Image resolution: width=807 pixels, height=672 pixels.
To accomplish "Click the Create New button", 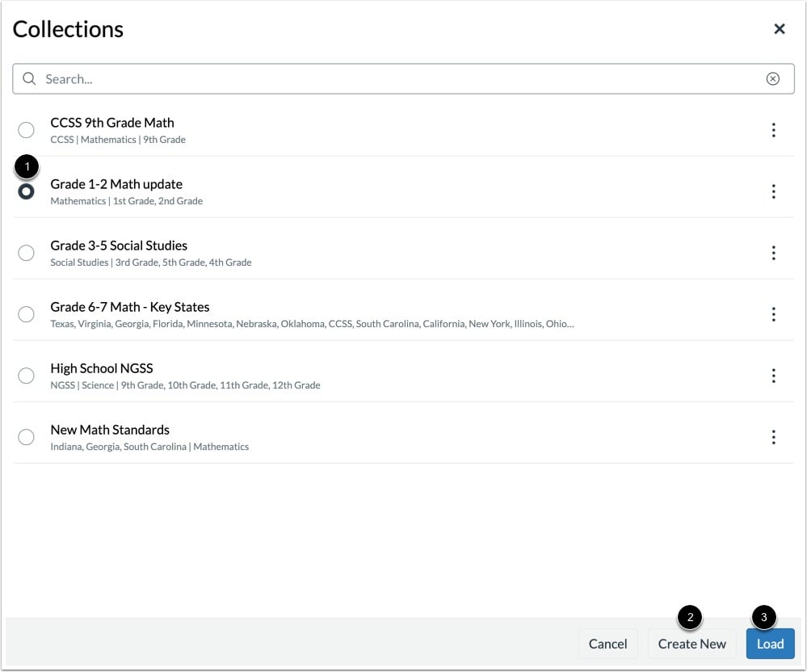I will [x=691, y=644].
